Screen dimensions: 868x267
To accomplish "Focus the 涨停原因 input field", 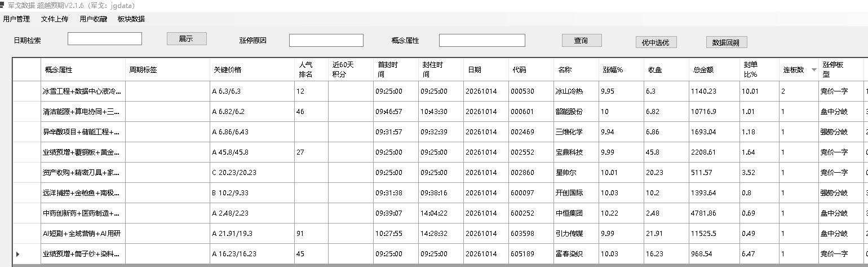I will 326,41.
